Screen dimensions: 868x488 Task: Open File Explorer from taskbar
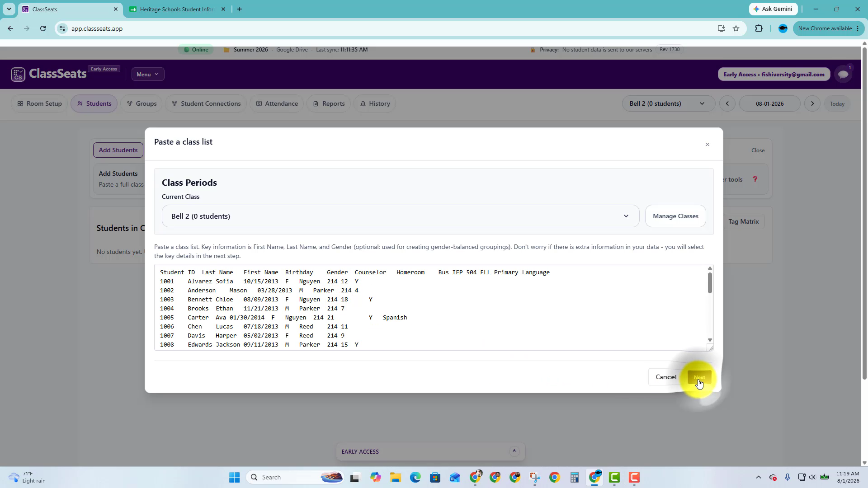pos(396,478)
